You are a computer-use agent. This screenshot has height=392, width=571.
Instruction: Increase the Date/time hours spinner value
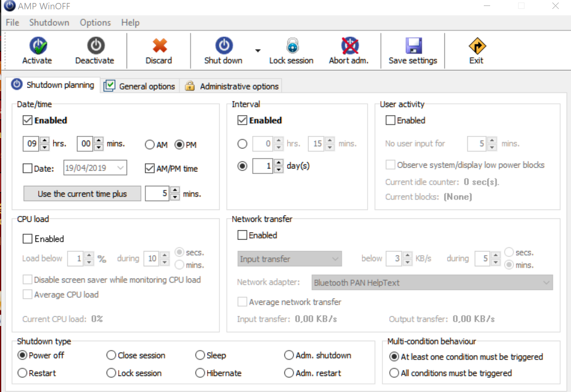coord(44,141)
